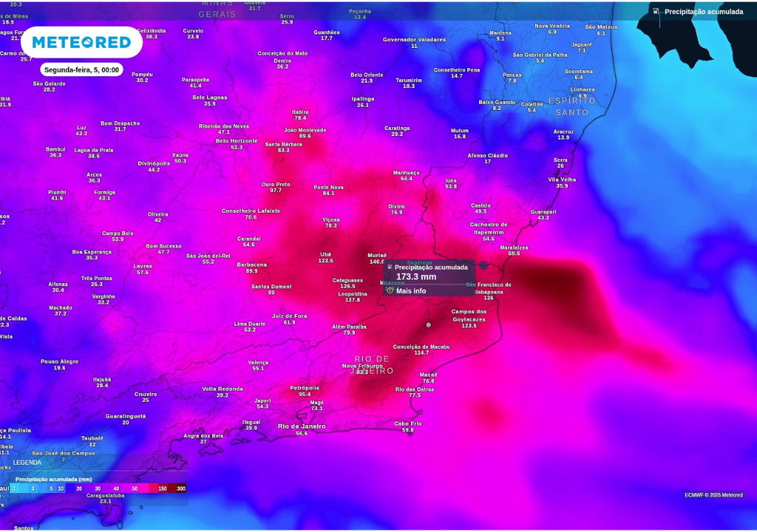Viewport: 757px width, 532px height.
Task: Click the ECMWF © 2026 Meteored credit
Action: point(713,495)
